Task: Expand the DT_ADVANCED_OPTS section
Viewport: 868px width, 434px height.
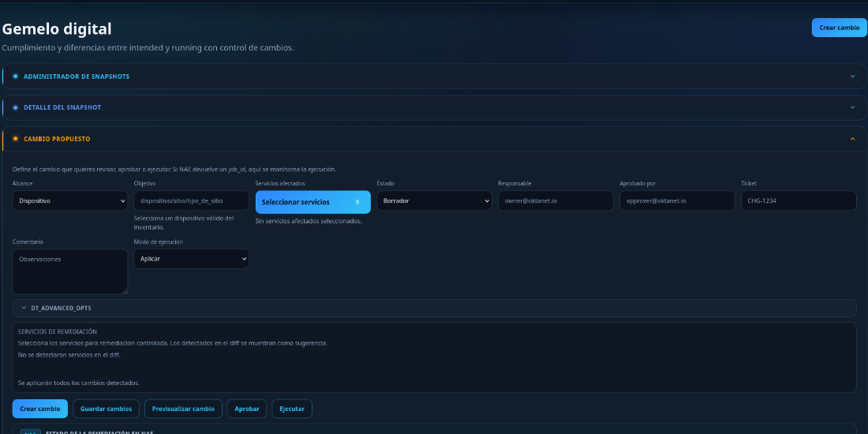Action: [435, 308]
